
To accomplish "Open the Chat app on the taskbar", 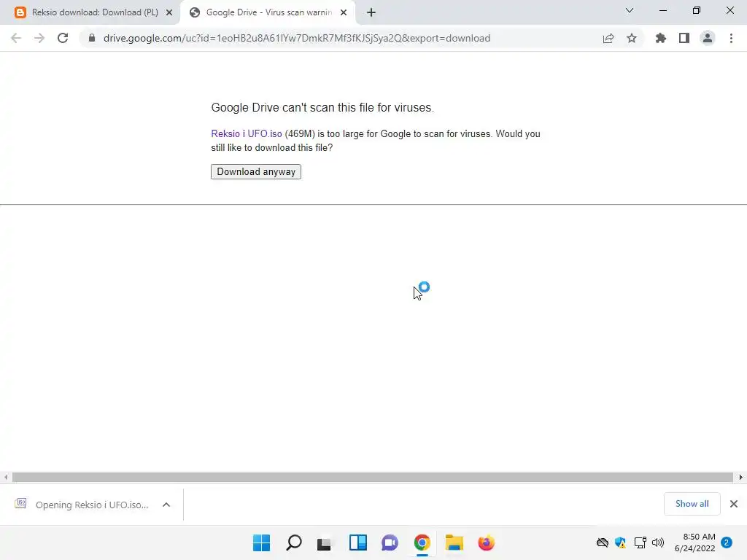I will coord(390,542).
